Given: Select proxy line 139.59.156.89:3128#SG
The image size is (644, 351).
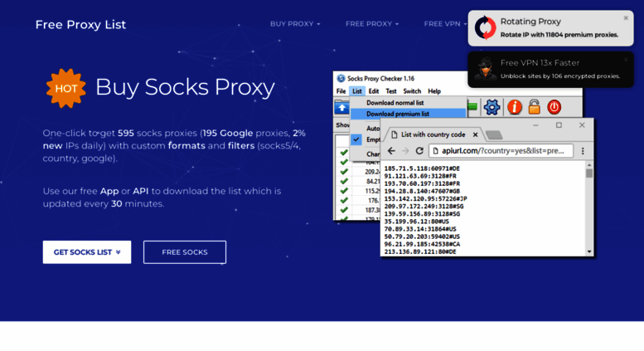Looking at the screenshot, I should [x=422, y=214].
